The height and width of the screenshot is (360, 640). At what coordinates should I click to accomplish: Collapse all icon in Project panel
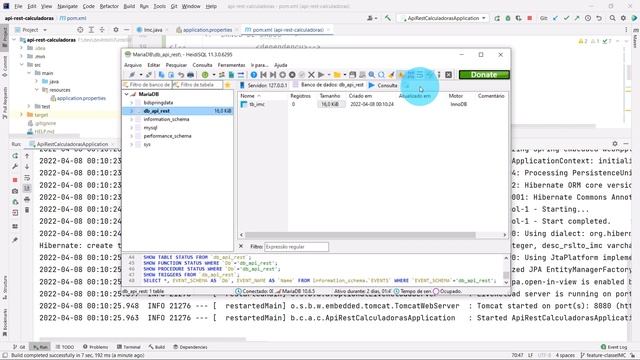(x=102, y=30)
